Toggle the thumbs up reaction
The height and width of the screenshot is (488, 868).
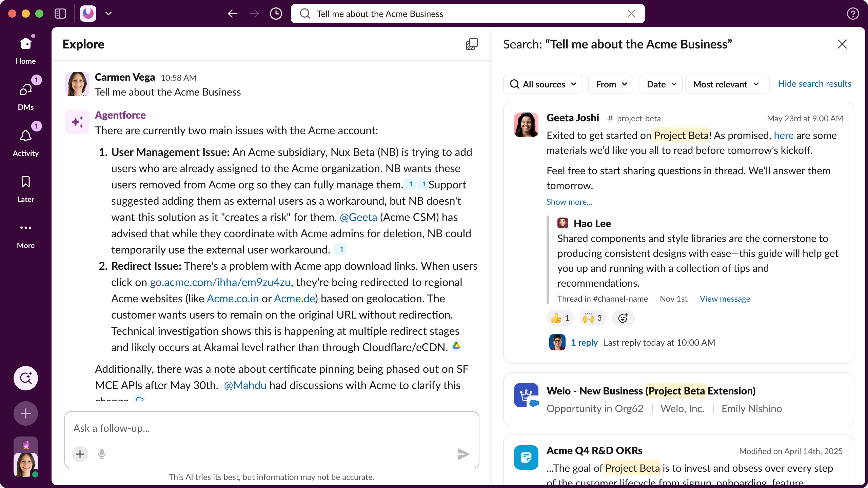(560, 318)
